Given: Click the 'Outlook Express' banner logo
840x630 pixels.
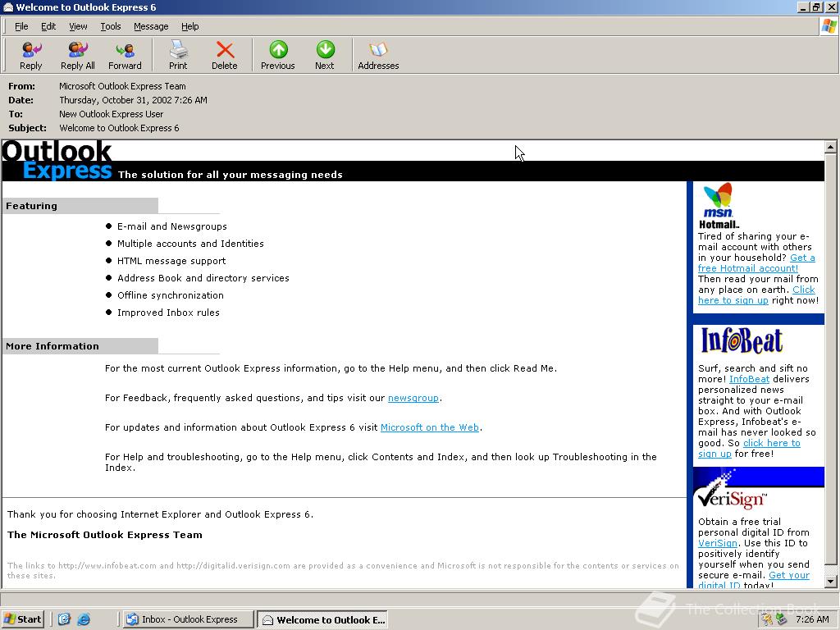Looking at the screenshot, I should tap(57, 160).
